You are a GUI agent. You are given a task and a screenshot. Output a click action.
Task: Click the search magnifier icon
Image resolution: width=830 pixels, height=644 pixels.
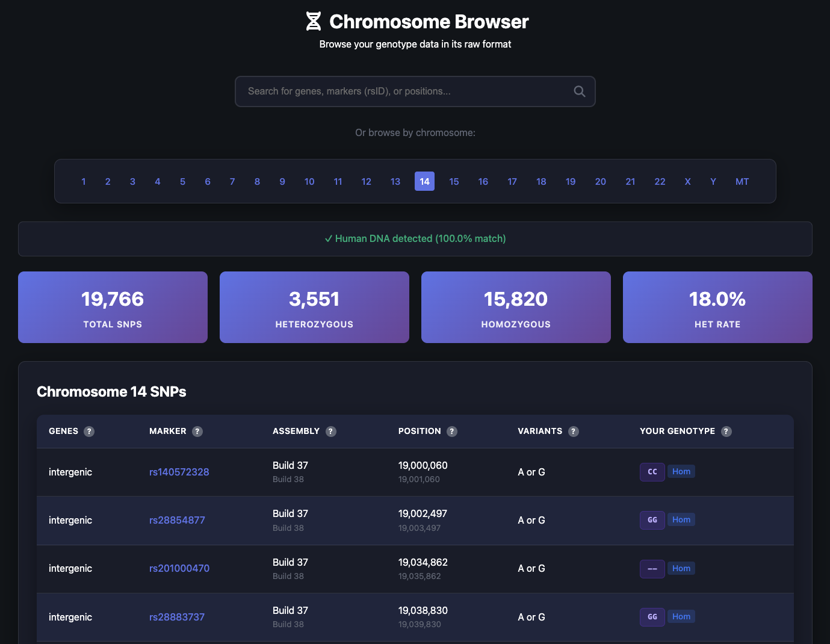pyautogui.click(x=579, y=91)
